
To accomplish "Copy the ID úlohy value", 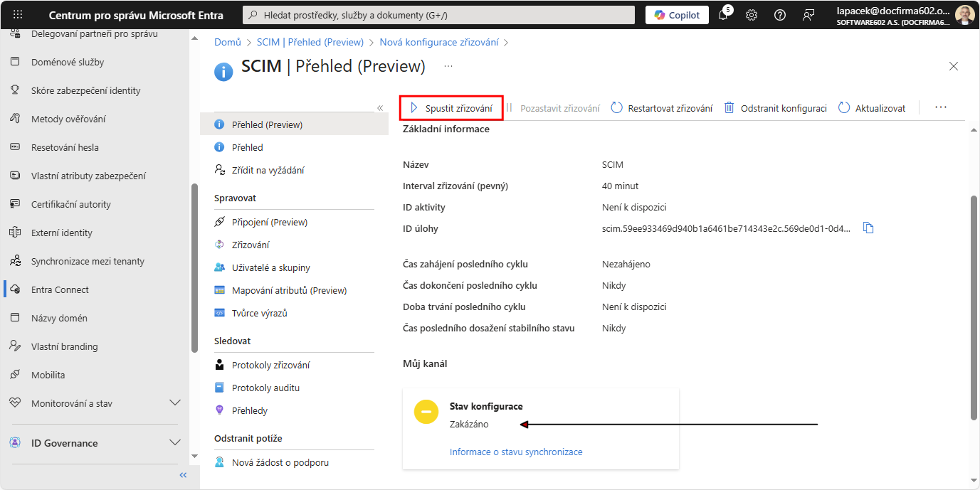I will [x=868, y=228].
